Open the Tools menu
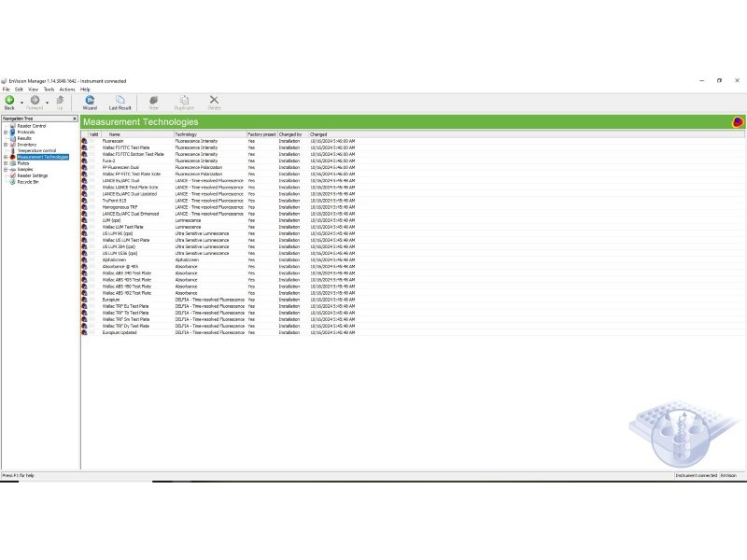747x560 pixels. click(49, 89)
